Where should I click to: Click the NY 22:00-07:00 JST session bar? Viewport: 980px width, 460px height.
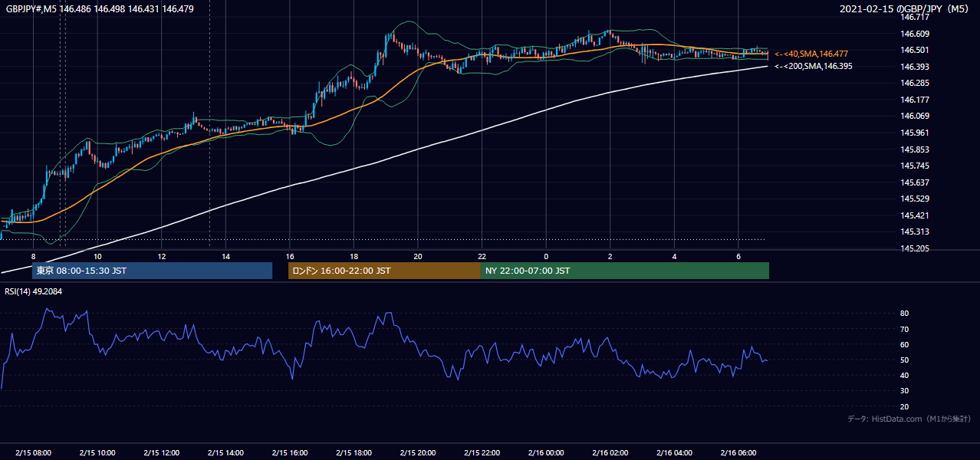point(625,271)
